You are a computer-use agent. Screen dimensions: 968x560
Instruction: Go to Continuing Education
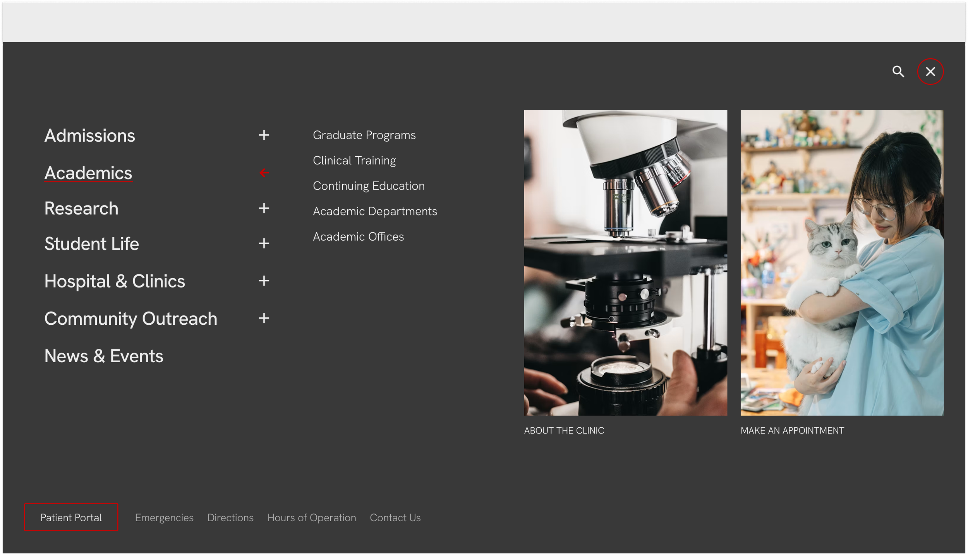(369, 186)
